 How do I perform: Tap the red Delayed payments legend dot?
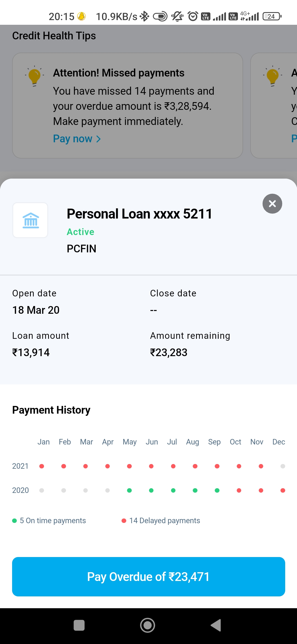pos(124,521)
